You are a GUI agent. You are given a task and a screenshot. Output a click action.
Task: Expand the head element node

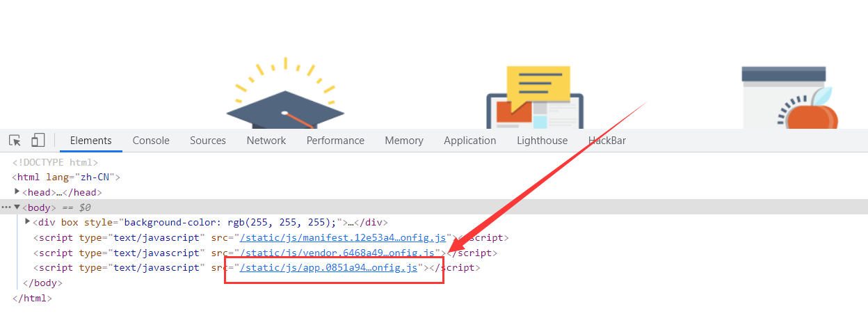coord(17,192)
